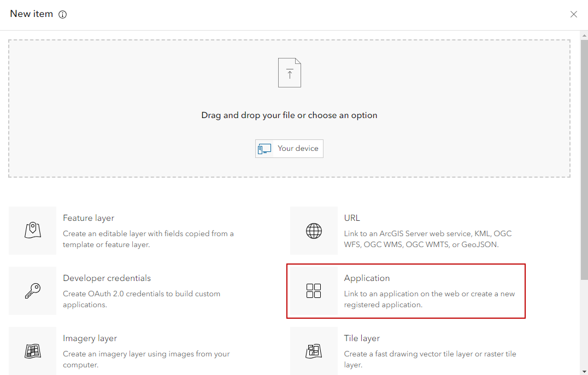Click the Developer credentials key icon
The image size is (588, 375).
point(33,291)
